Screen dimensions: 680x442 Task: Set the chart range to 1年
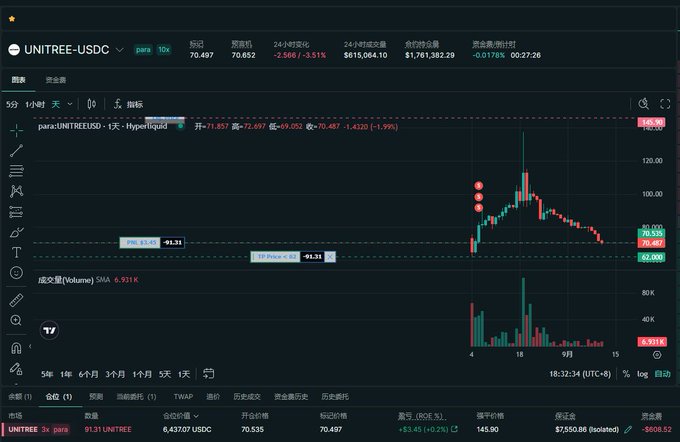pos(66,374)
